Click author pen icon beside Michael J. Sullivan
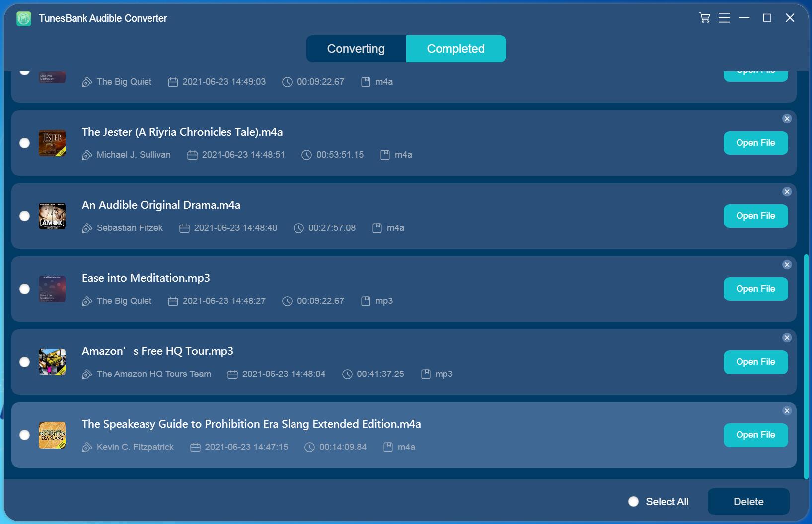The width and height of the screenshot is (812, 524). pyautogui.click(x=87, y=155)
